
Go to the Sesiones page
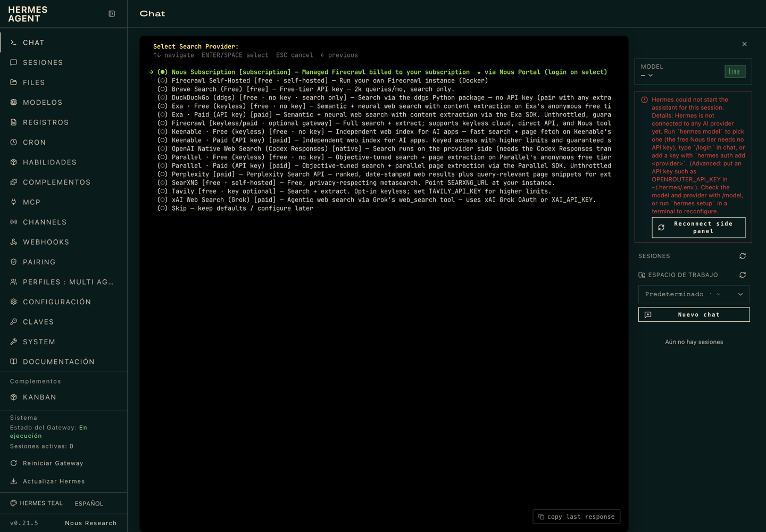tap(64, 63)
